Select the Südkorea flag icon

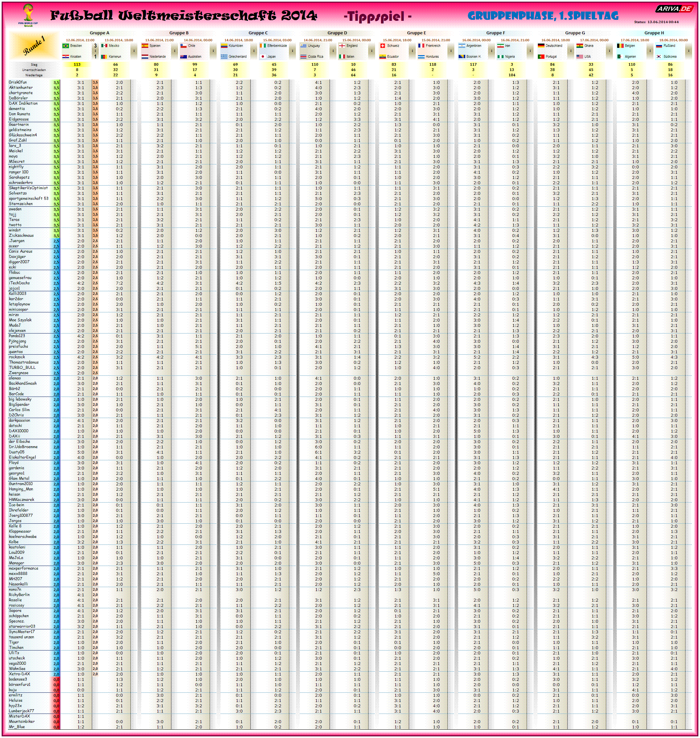(659, 57)
